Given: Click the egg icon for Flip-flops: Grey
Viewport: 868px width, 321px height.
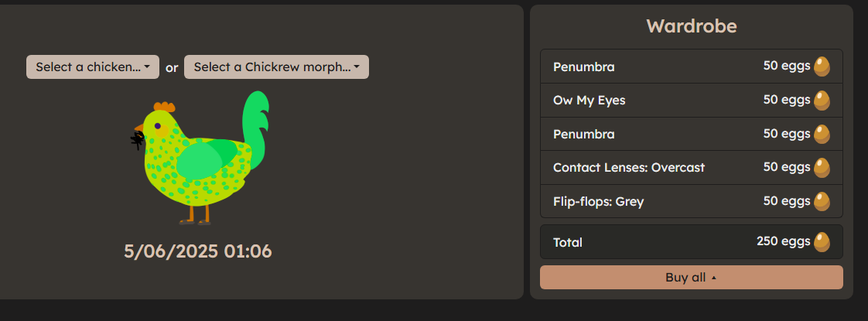Looking at the screenshot, I should 822,201.
